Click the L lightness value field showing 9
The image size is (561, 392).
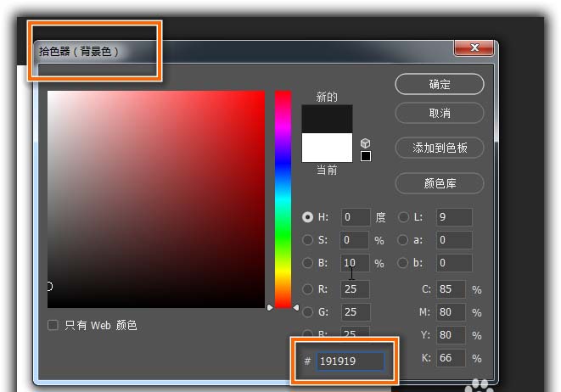pyautogui.click(x=454, y=216)
